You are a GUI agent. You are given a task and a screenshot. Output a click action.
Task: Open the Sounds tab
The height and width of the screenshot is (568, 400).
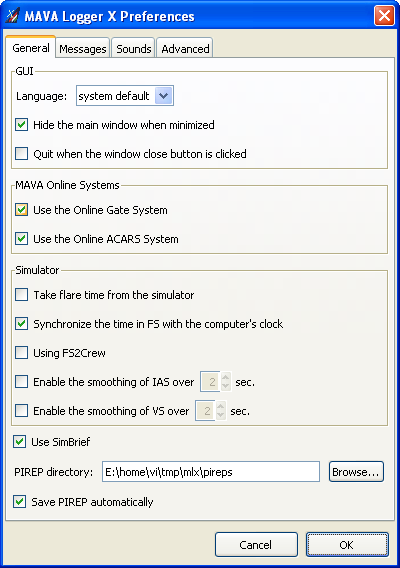point(134,49)
